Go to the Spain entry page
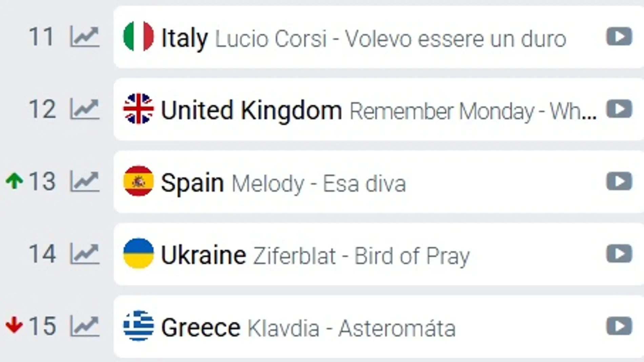This screenshot has width=644, height=362. pos(192,183)
